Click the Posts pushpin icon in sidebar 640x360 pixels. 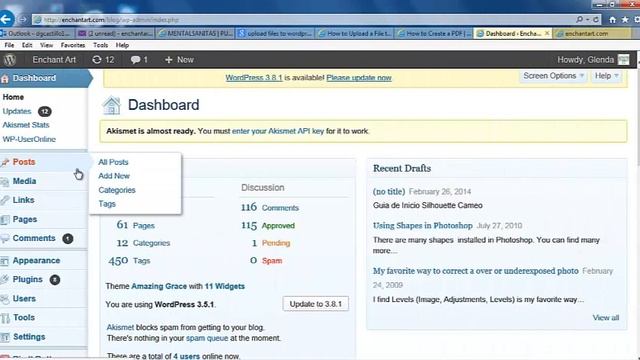pos(5,162)
